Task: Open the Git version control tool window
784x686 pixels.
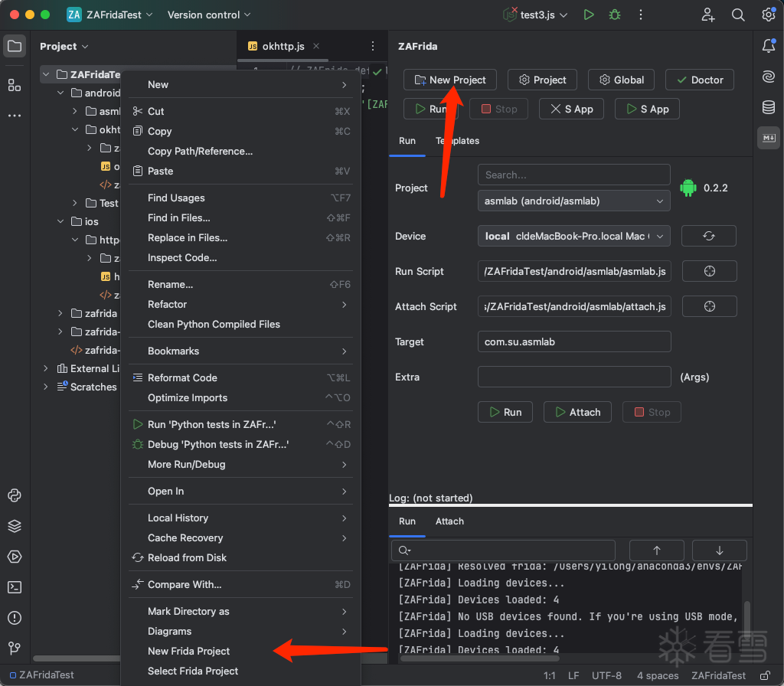Action: [x=15, y=648]
